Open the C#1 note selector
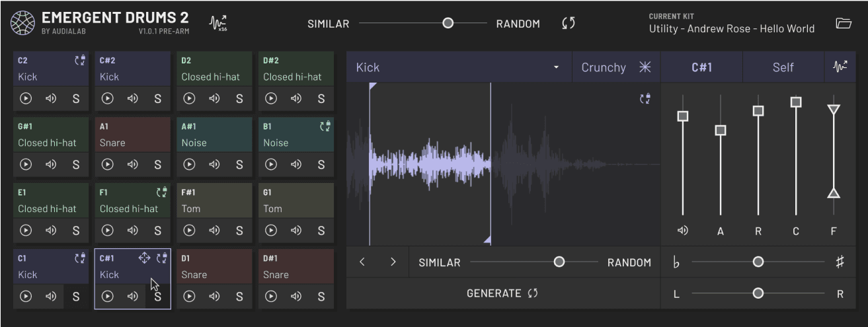 point(701,67)
